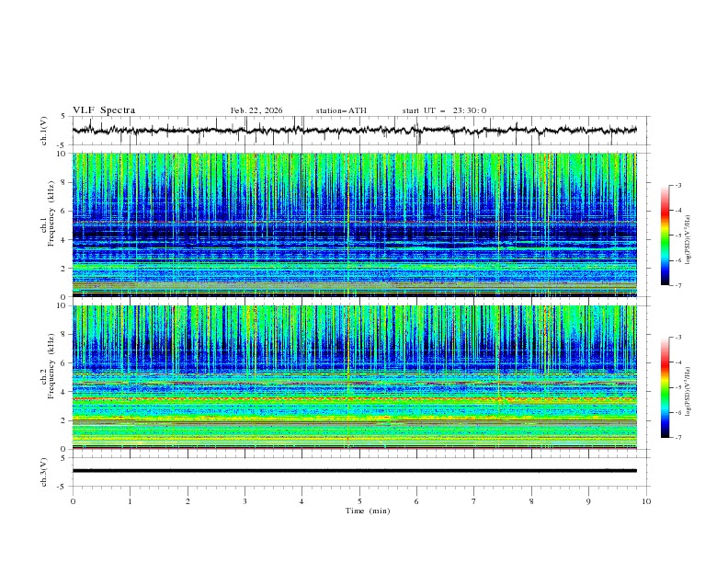
Task: Click the ch.1 PSD color bar
Action: coord(665,236)
